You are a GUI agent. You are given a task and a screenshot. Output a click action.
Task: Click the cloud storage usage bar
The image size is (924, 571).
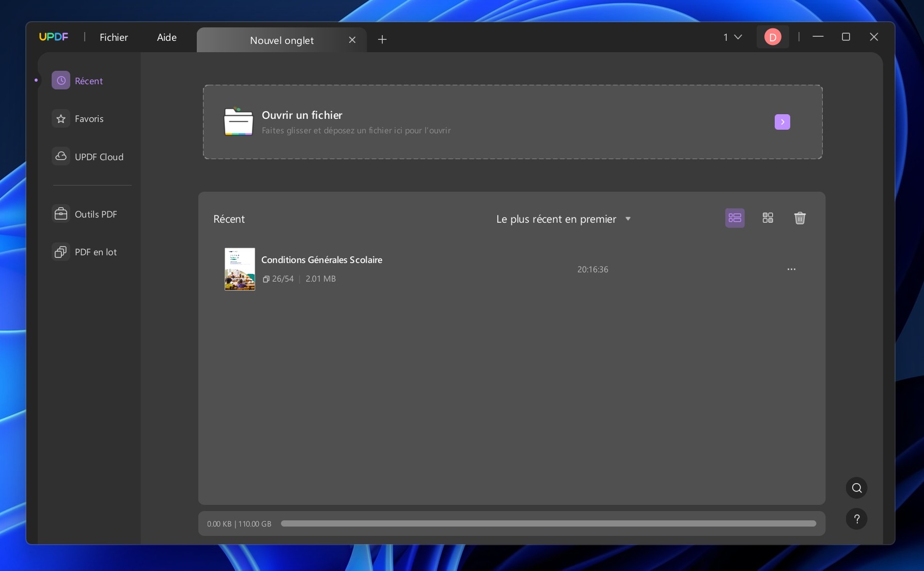click(548, 523)
